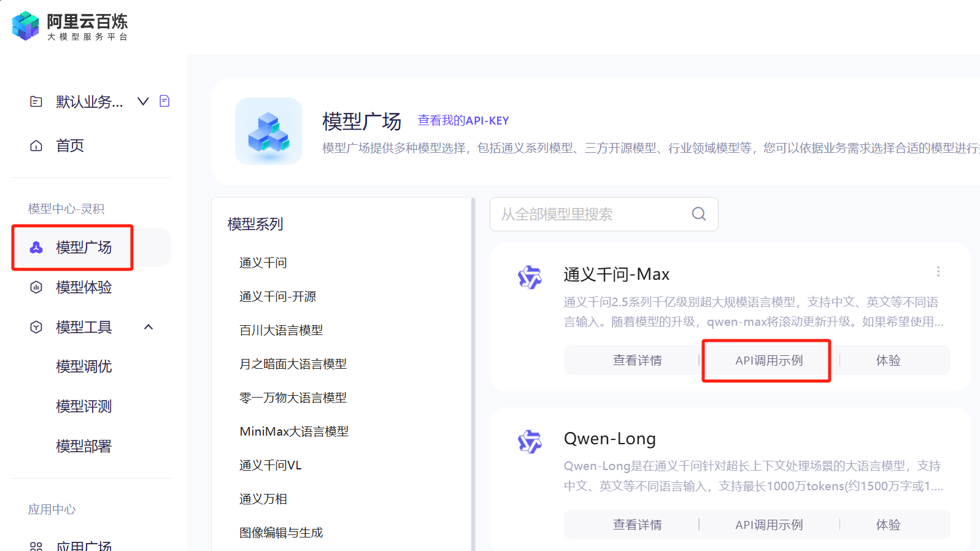Open 模型评测 under 模型工具
The width and height of the screenshot is (980, 551).
point(84,406)
